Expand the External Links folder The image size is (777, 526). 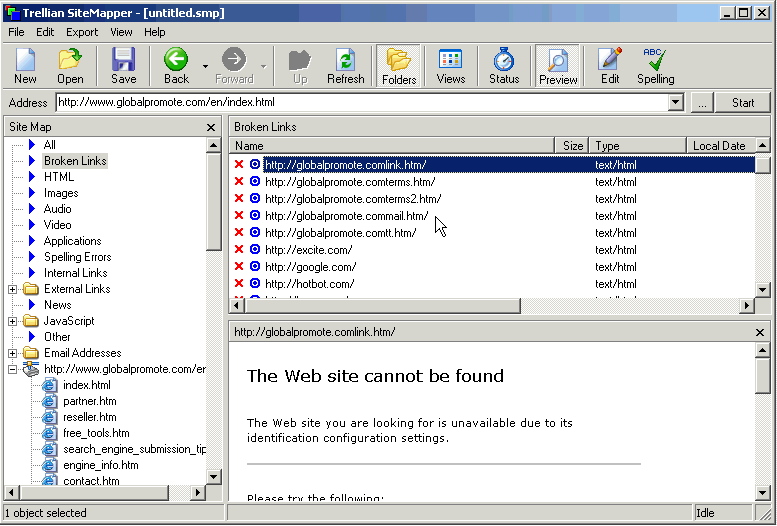pos(12,289)
